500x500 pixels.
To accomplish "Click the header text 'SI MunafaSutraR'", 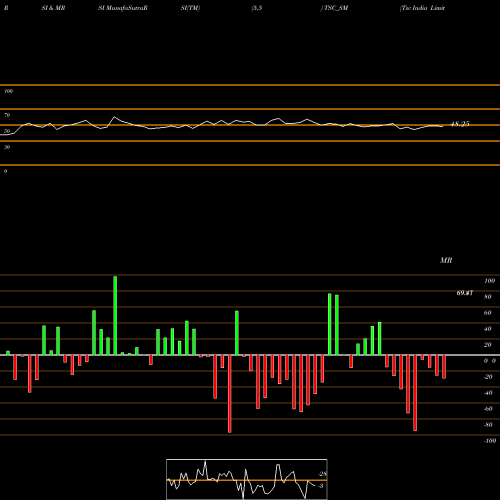I will 123,8.
